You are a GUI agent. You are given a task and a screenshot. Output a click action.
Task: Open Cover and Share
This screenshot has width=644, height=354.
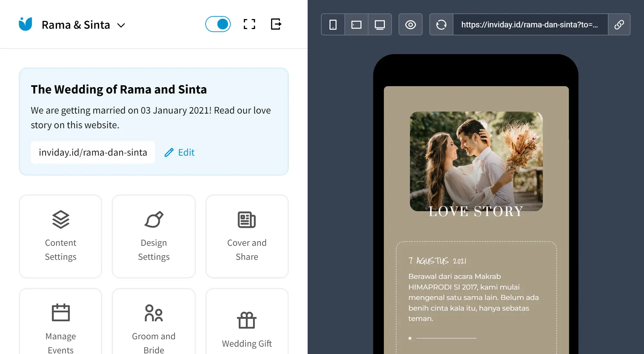click(x=247, y=236)
